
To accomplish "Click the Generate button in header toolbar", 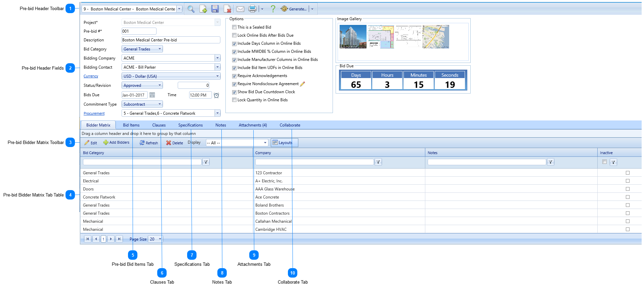I will [x=294, y=9].
